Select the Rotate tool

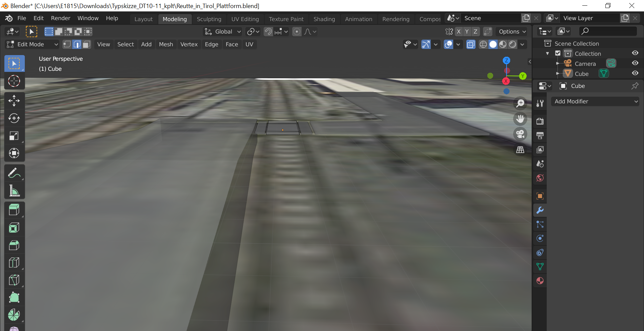tap(14, 118)
